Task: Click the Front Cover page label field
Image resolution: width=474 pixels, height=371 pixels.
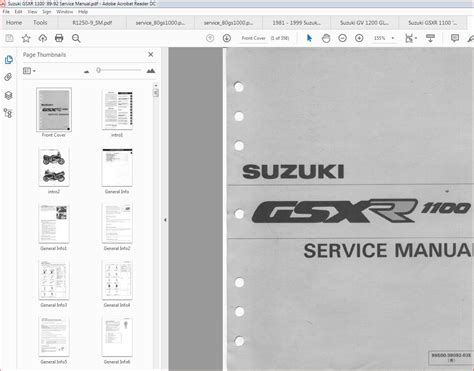Action: coord(253,38)
